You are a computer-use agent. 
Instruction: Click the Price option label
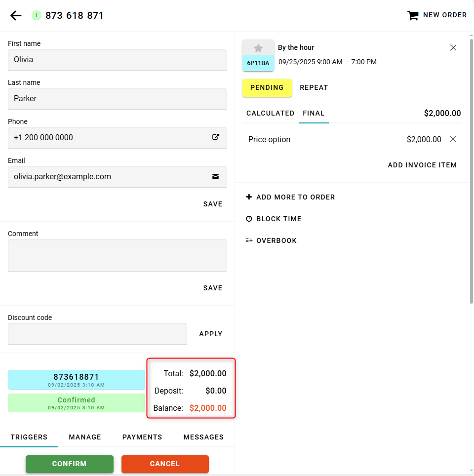click(269, 139)
